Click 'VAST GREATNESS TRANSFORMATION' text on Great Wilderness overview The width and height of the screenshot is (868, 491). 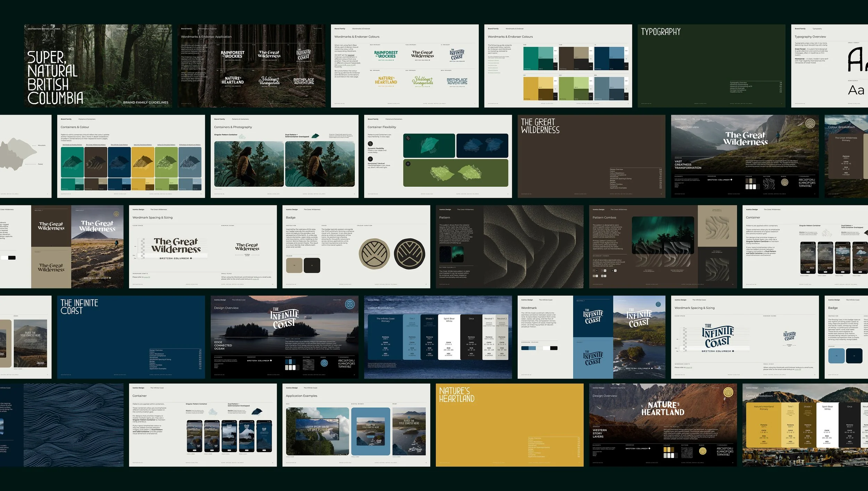(688, 164)
